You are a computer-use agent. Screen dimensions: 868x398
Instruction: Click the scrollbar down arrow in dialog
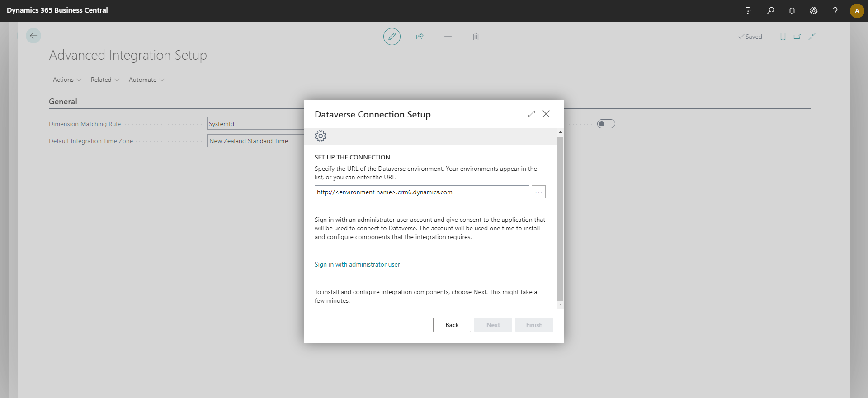[561, 305]
